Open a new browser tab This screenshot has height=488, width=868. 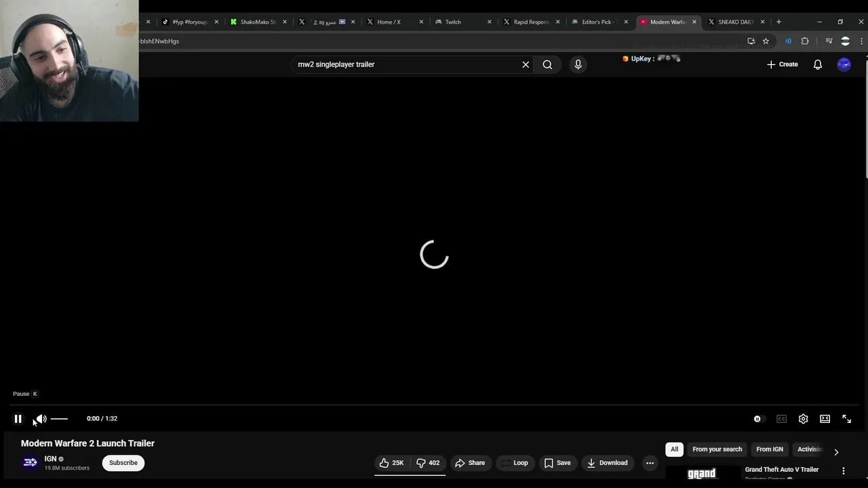pos(778,22)
